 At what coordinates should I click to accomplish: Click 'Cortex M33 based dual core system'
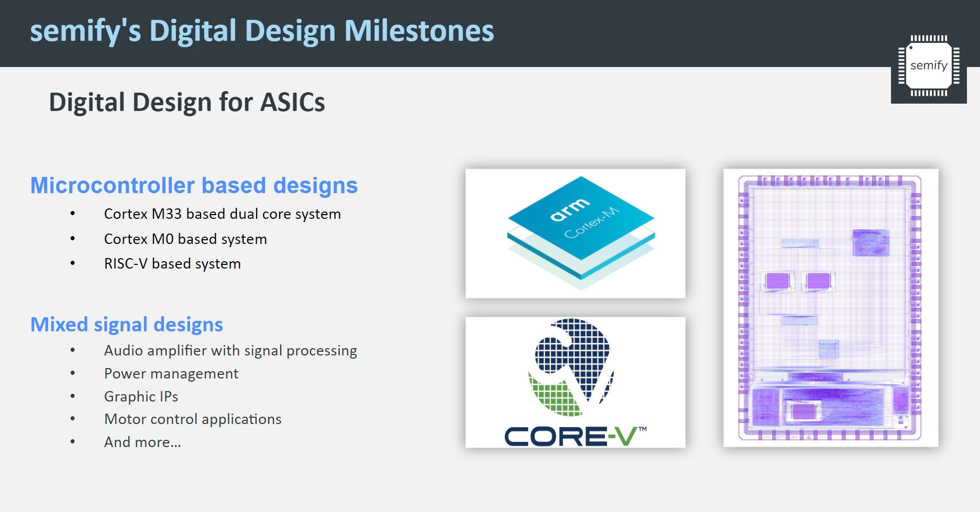point(223,214)
